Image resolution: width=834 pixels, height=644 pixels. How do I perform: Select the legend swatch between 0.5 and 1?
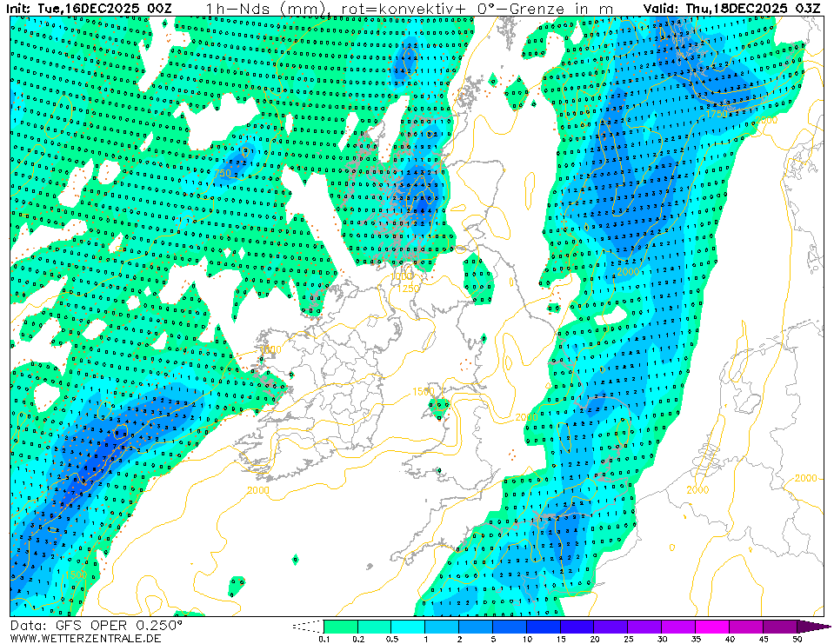[408, 626]
